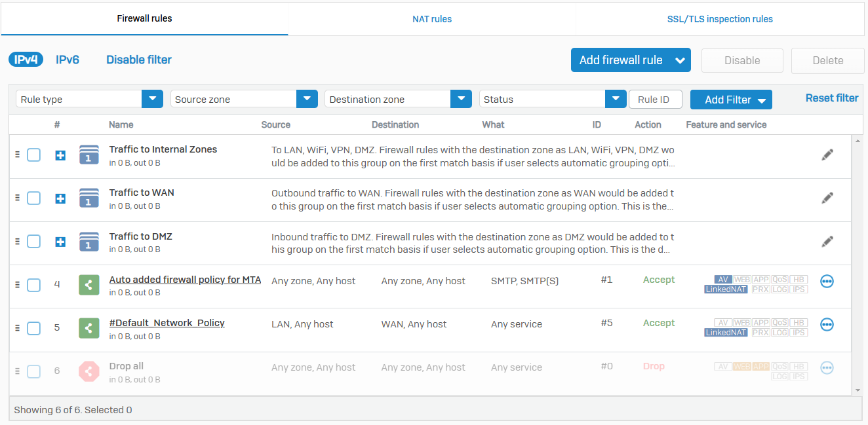Open SSL/TLS inspection rules tab

[720, 19]
